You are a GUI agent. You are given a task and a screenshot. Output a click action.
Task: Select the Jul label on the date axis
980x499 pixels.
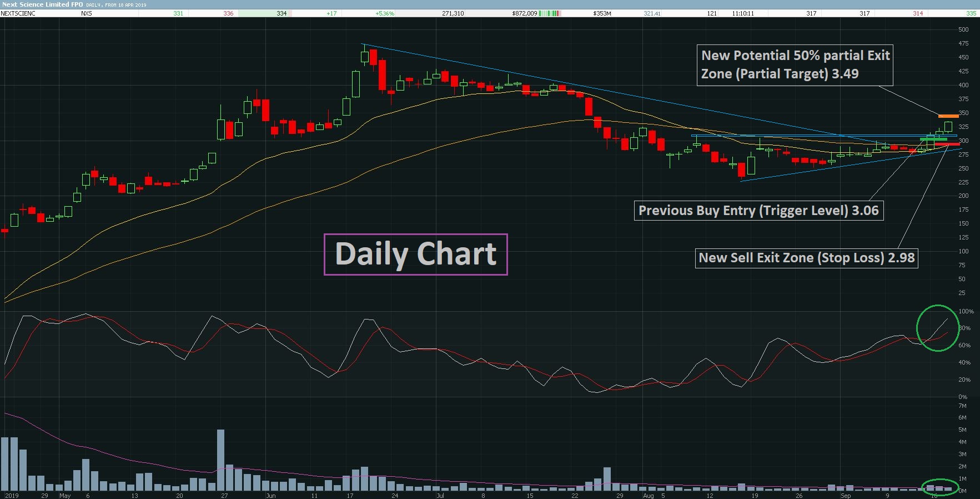point(440,496)
